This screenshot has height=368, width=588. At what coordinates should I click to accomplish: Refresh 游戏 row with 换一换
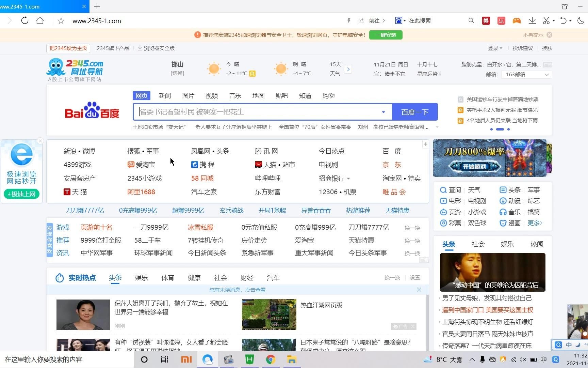[412, 228]
